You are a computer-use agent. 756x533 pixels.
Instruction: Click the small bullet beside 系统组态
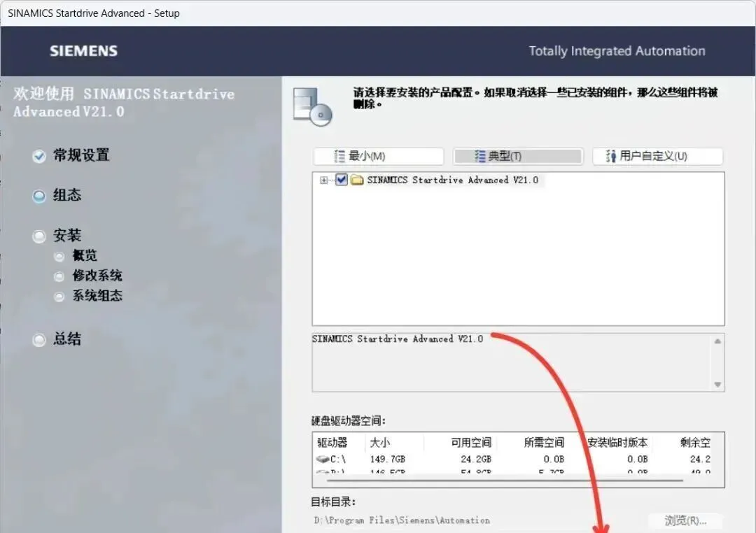(59, 297)
